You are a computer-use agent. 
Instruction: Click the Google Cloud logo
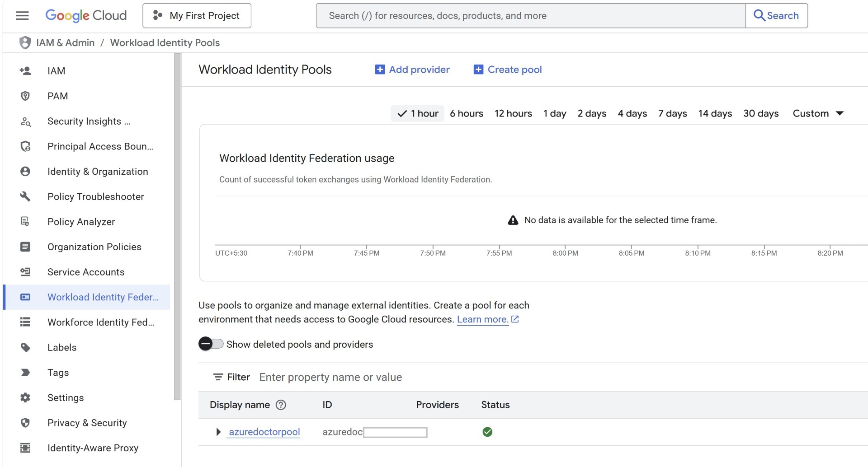86,15
